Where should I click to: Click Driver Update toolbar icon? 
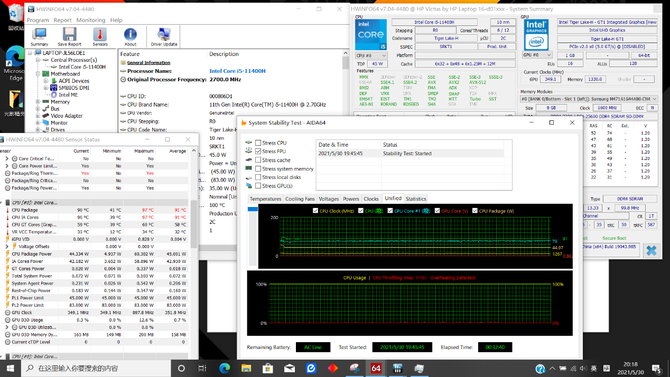(164, 37)
